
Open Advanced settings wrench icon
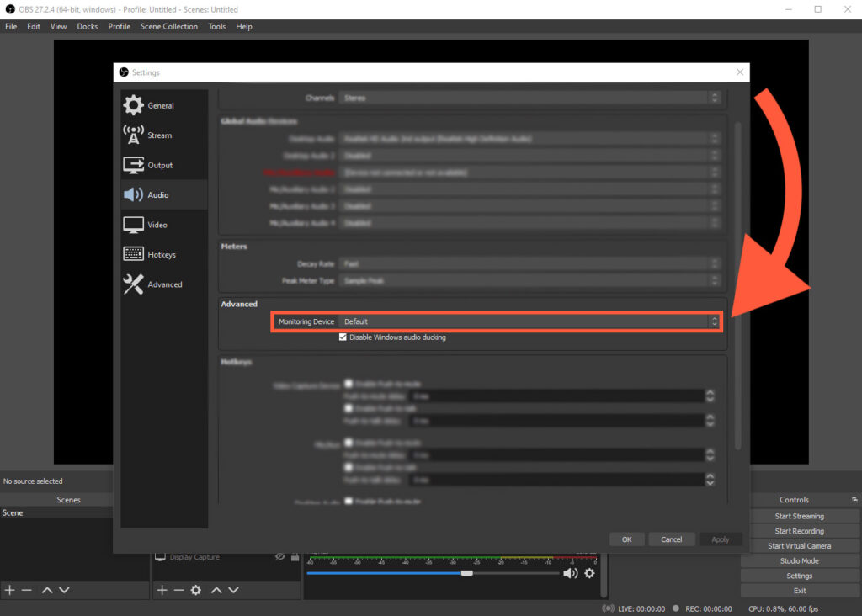(x=132, y=284)
